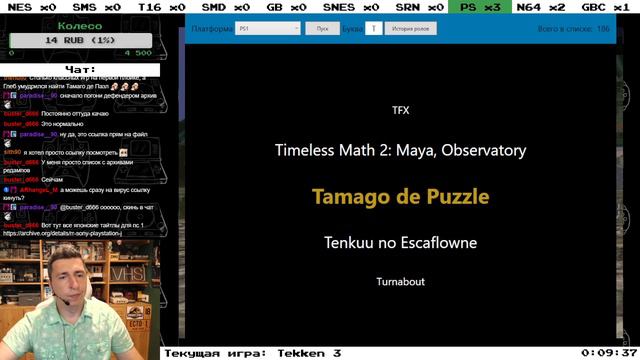Click the 0:09:37 timer
Screen dimensions: 640x360
click(x=609, y=353)
